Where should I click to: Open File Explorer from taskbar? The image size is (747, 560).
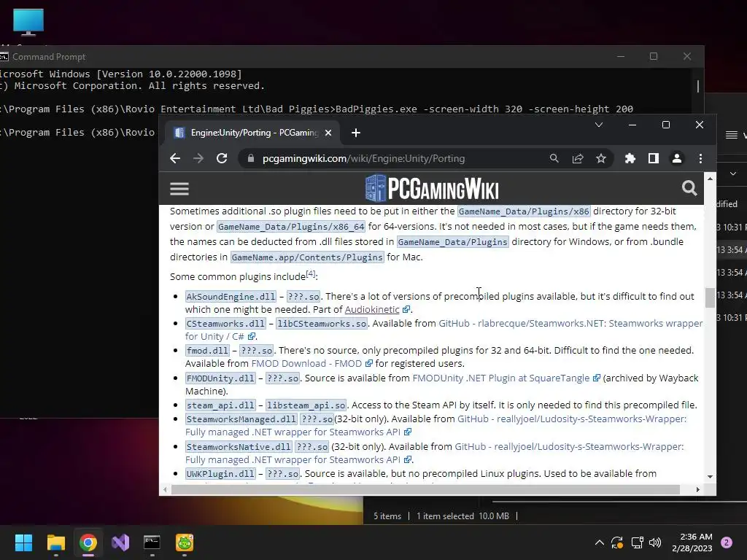point(55,542)
